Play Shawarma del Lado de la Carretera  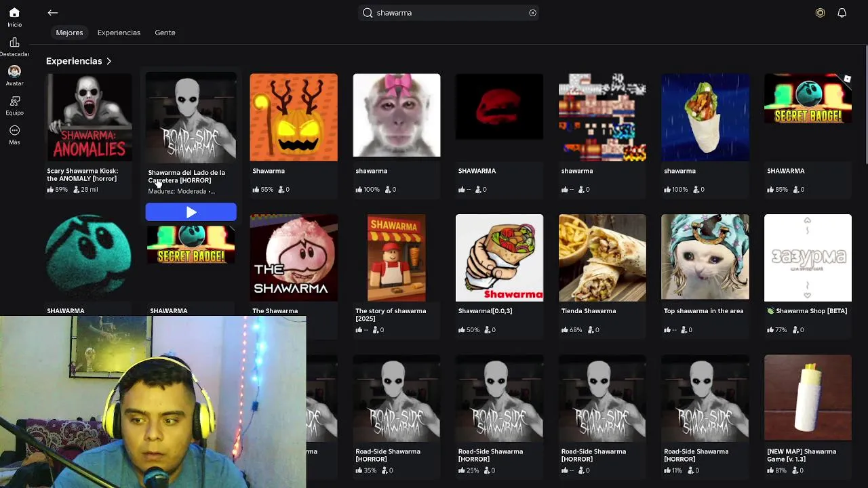click(x=191, y=212)
